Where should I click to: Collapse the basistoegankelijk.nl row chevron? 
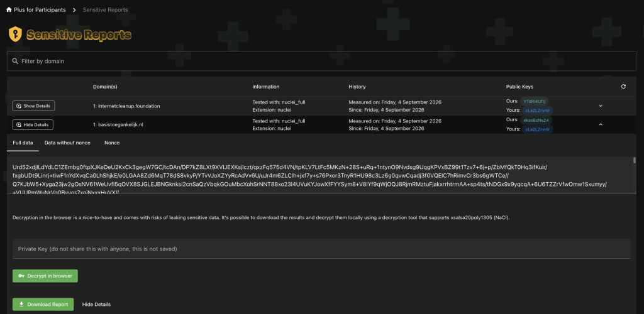click(601, 124)
